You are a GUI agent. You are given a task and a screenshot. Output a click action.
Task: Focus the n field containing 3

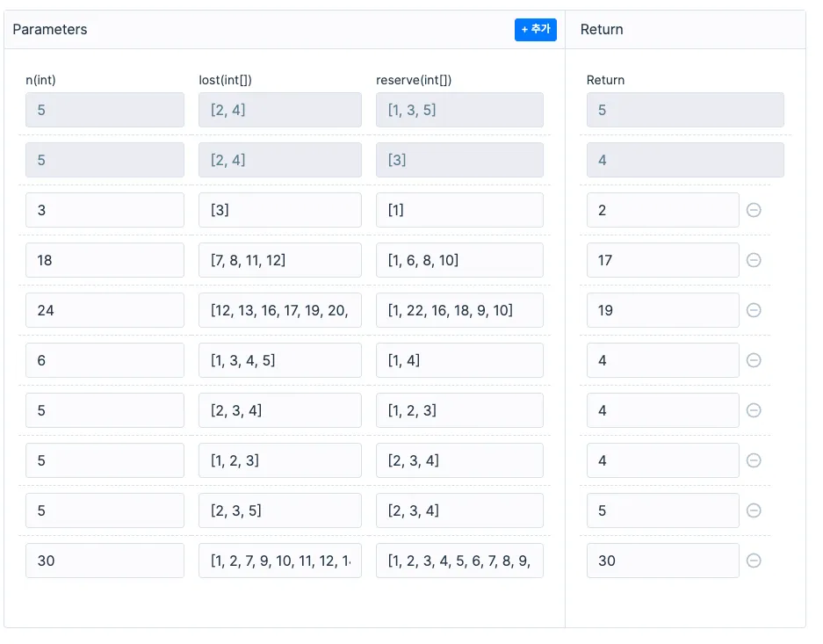coord(105,210)
